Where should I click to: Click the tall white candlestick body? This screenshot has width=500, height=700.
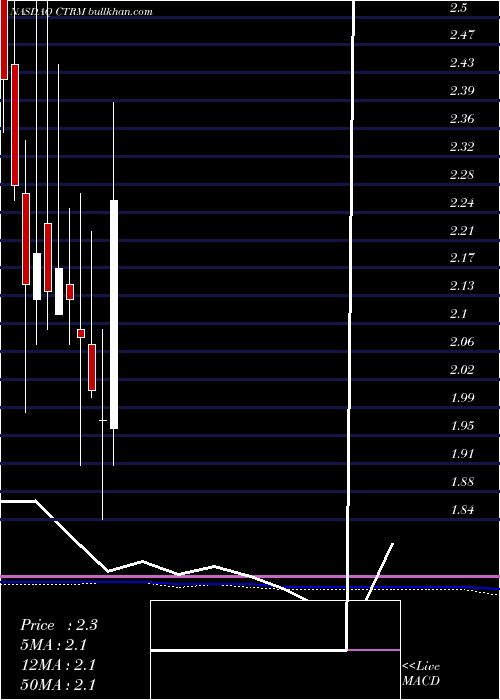114,314
